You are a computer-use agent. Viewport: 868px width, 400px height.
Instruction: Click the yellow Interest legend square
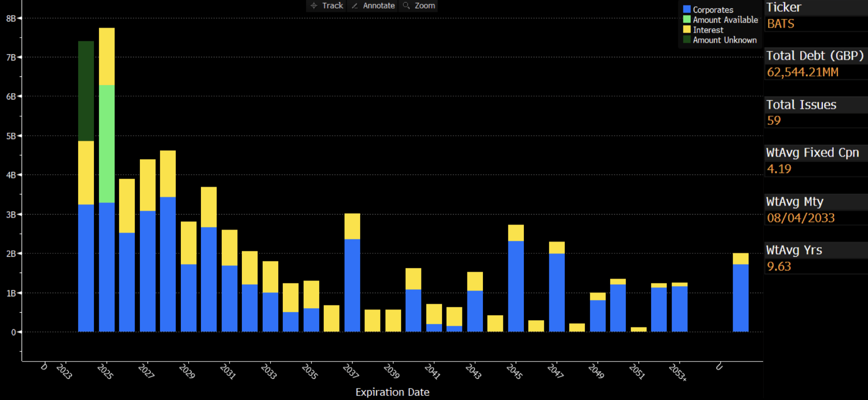pyautogui.click(x=686, y=30)
